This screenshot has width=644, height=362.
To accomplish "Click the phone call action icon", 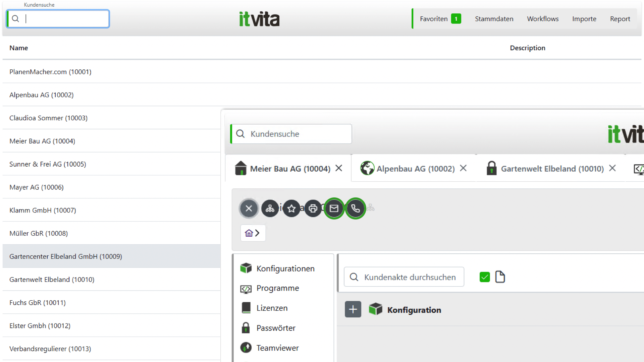I will tap(356, 208).
